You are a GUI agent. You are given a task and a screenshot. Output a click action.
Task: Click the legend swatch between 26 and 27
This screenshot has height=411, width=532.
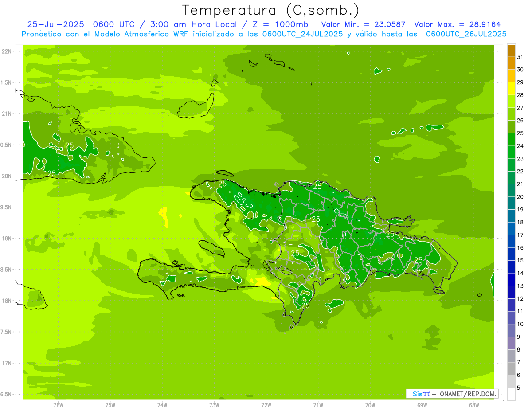coord(511,114)
